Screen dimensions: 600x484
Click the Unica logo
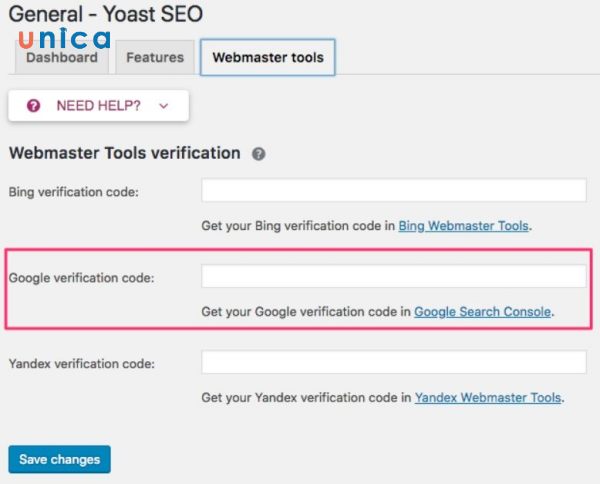(x=64, y=38)
